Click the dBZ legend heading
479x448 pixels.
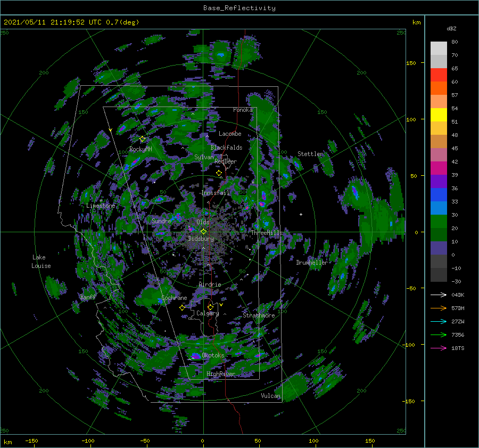[451, 28]
